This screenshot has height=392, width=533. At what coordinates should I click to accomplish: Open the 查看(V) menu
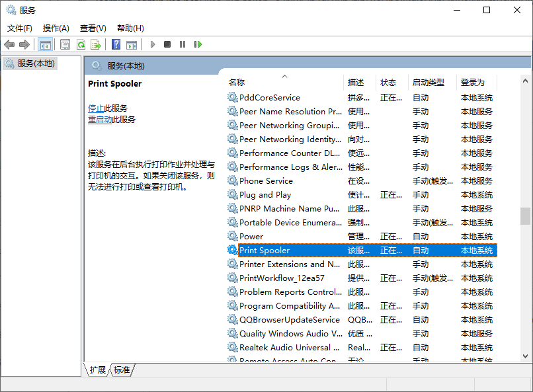(93, 28)
